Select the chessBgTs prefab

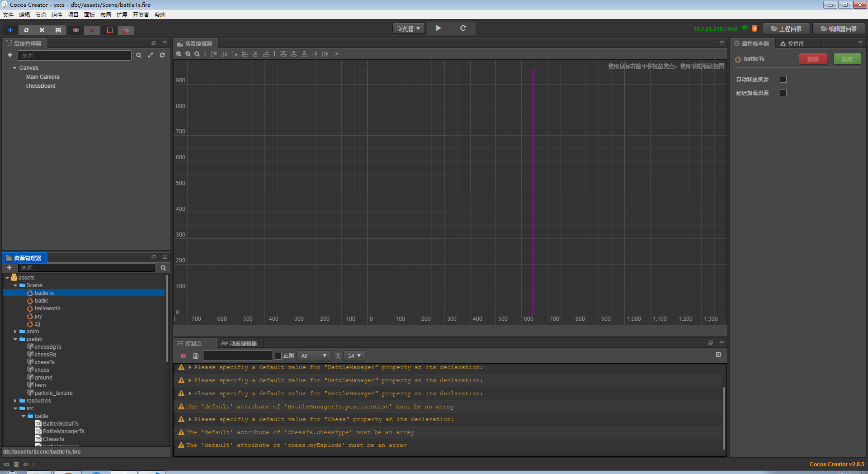click(x=48, y=347)
